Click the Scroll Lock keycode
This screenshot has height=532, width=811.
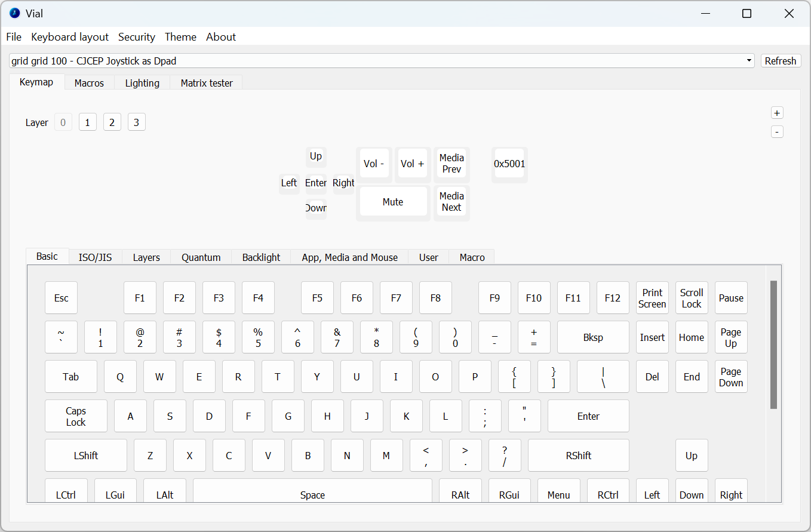pyautogui.click(x=692, y=298)
